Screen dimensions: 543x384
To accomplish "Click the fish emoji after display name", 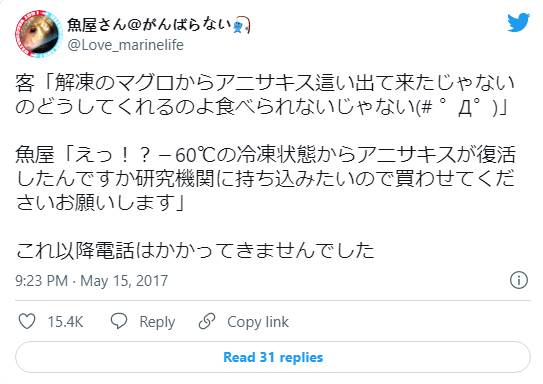I will point(242,25).
